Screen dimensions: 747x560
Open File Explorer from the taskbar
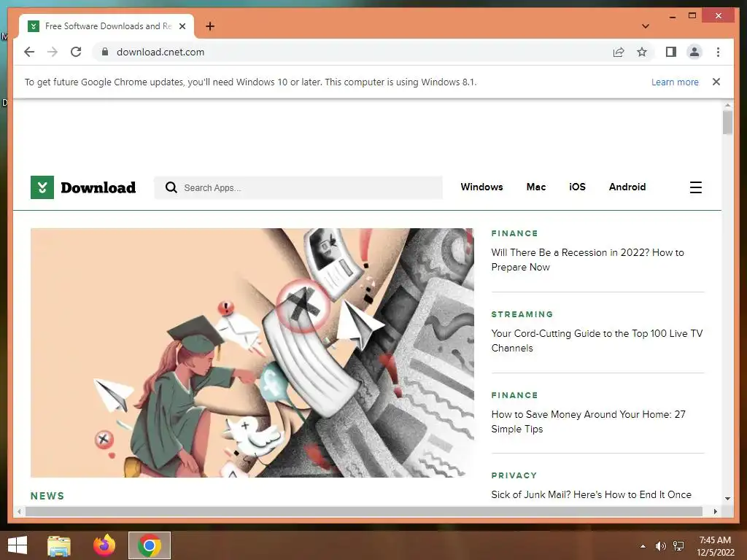point(59,545)
